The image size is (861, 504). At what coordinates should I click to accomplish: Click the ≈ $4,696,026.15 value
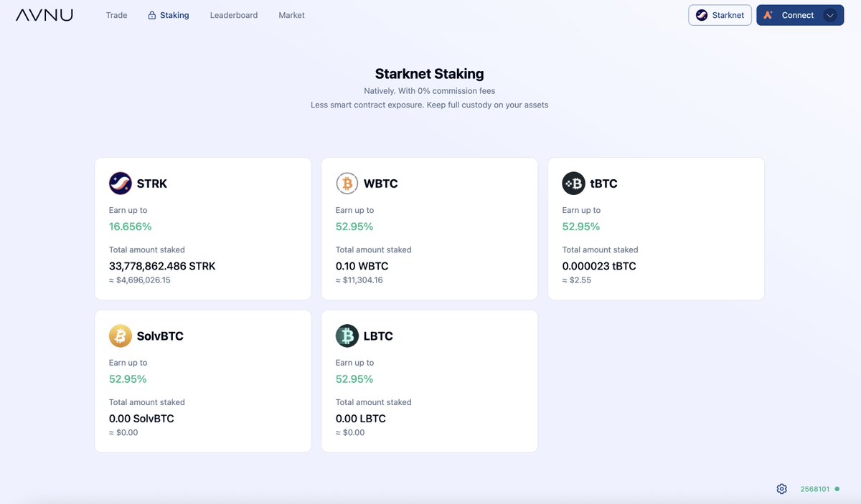point(140,280)
